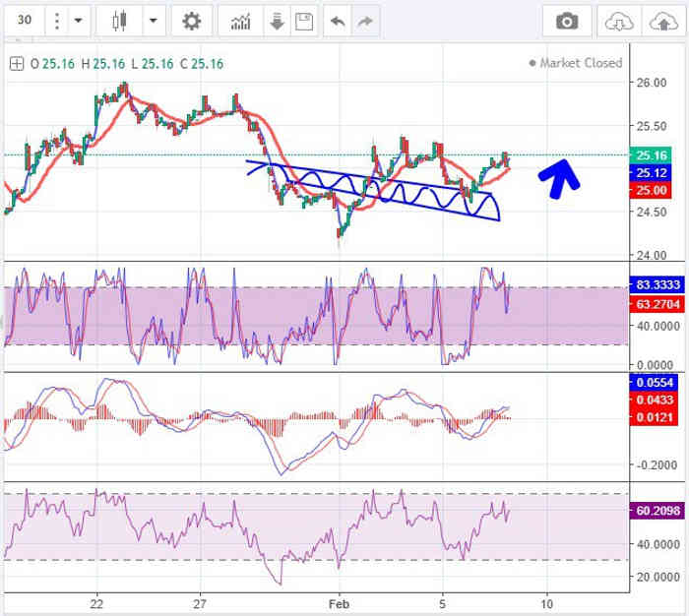Click the candlestick chart style icon

tap(120, 21)
